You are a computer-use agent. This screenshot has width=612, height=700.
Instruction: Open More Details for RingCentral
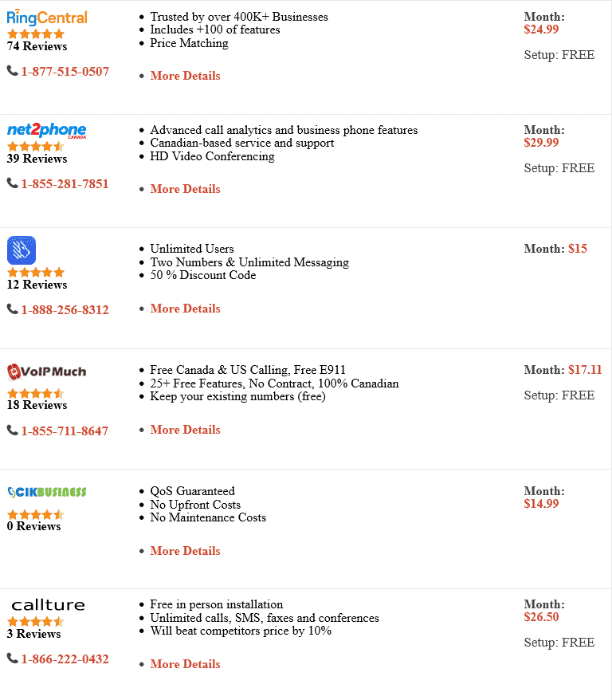click(x=185, y=76)
